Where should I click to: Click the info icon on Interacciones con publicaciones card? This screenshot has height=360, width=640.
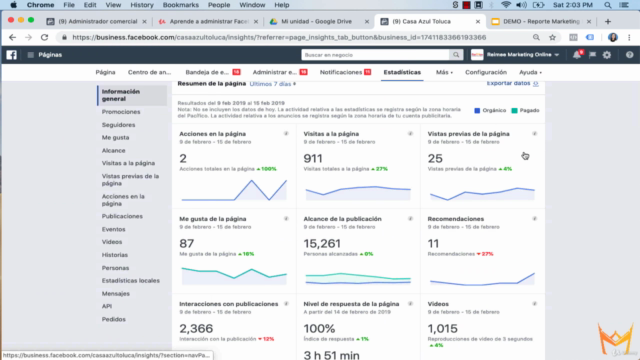[x=286, y=304]
